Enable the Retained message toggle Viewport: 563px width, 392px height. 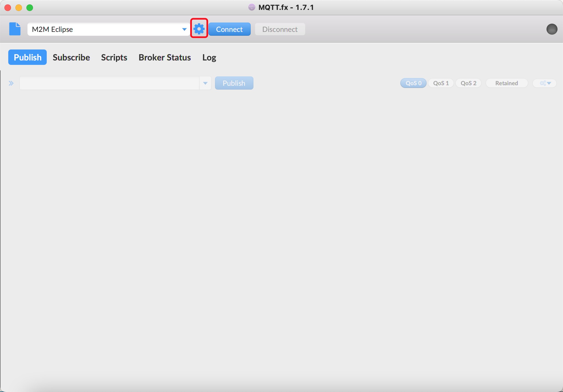pos(506,83)
